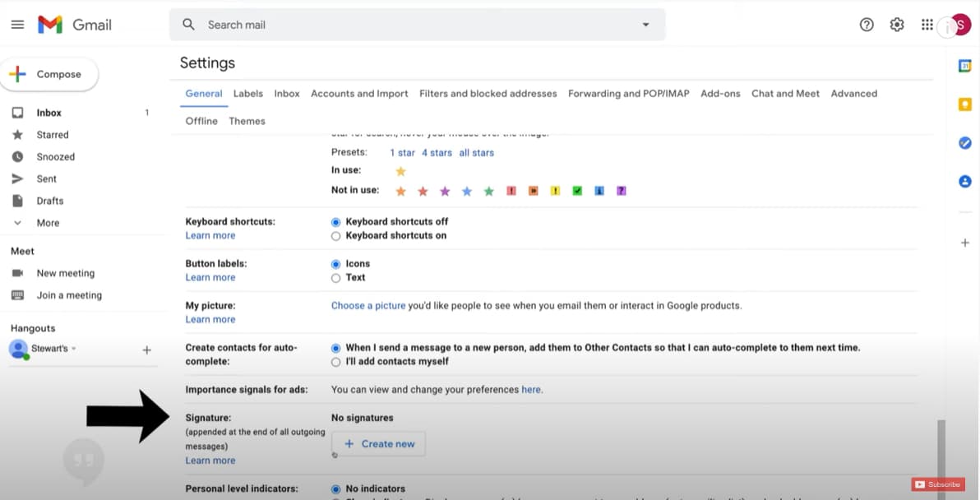Image resolution: width=980 pixels, height=500 pixels.
Task: Click the get add-ons plus icon
Action: point(965,243)
